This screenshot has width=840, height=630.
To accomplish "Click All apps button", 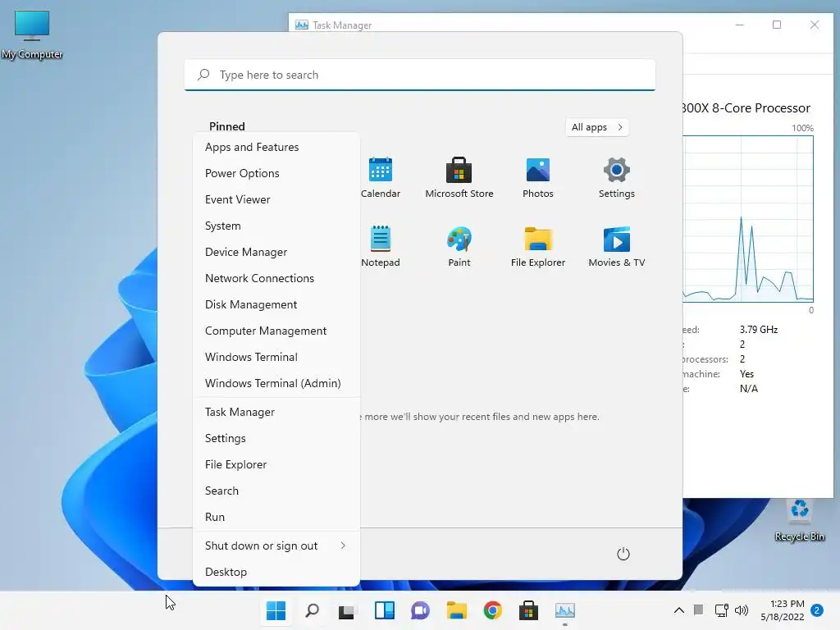I will (x=597, y=127).
